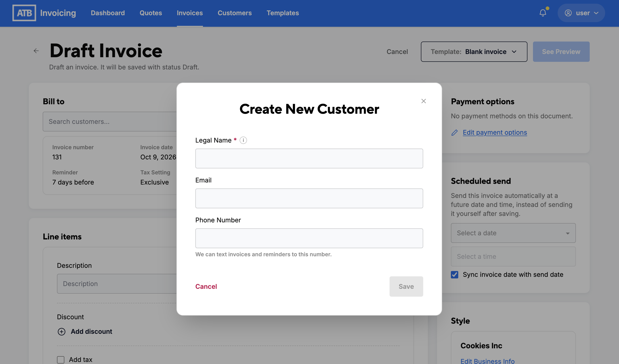Open the Edit payment options link
The image size is (619, 364).
point(495,132)
